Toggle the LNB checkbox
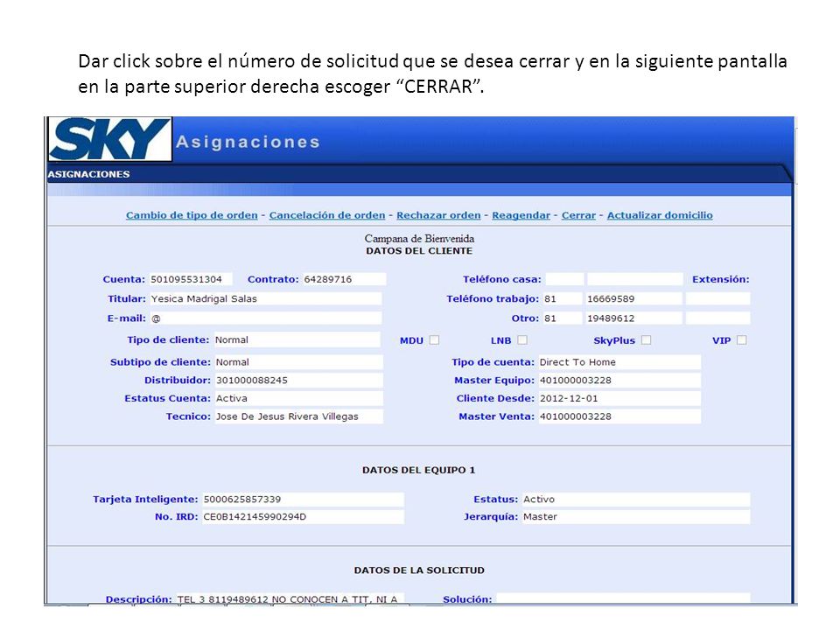Image resolution: width=840 pixels, height=630 pixels. click(522, 340)
